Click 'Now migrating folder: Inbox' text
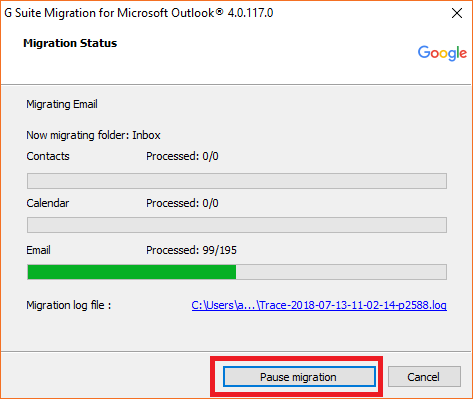 click(x=93, y=135)
